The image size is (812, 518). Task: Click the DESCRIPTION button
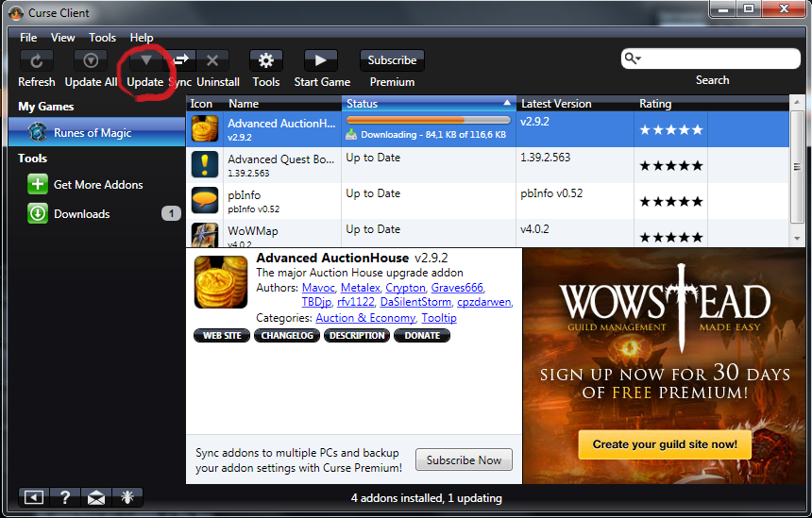[x=357, y=335]
